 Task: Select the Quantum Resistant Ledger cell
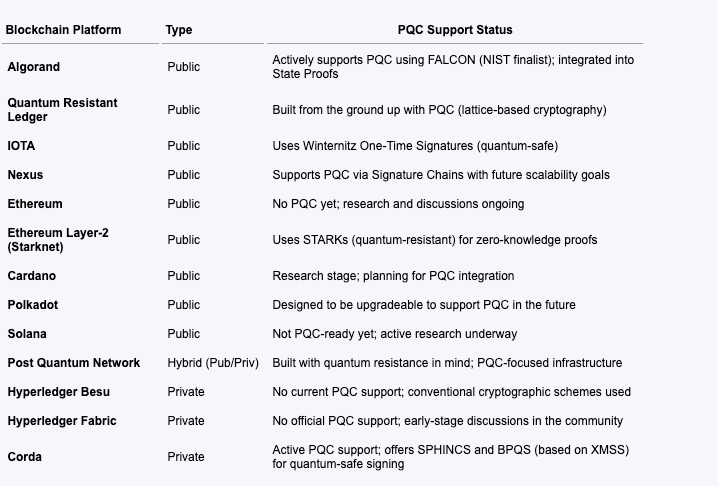click(62, 110)
